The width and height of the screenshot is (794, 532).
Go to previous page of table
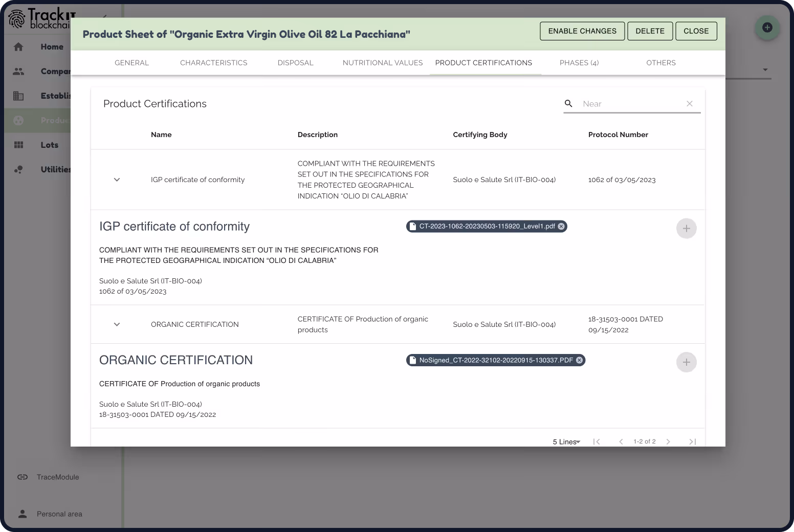(621, 441)
